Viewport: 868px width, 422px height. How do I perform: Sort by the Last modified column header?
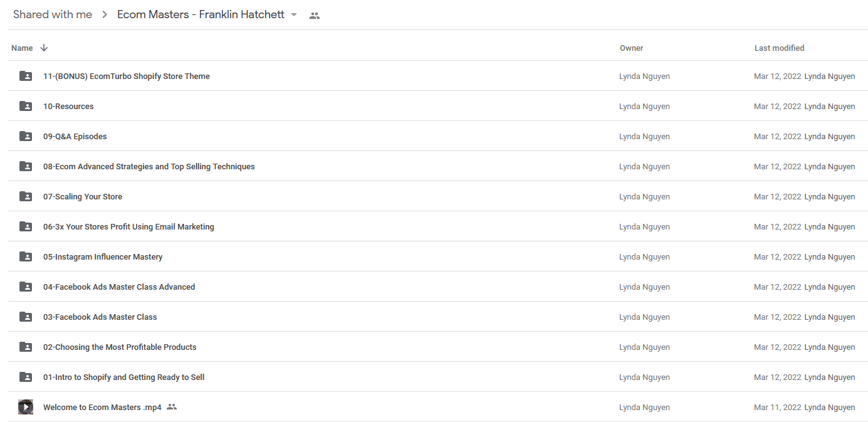[x=780, y=48]
